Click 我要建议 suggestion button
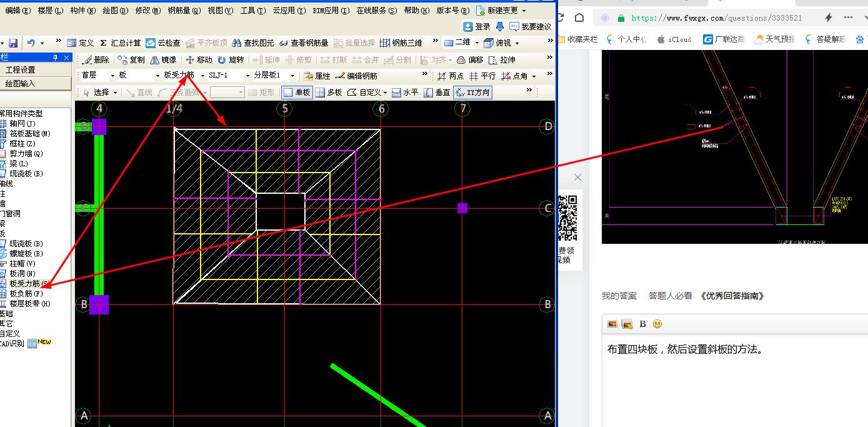 tap(531, 26)
